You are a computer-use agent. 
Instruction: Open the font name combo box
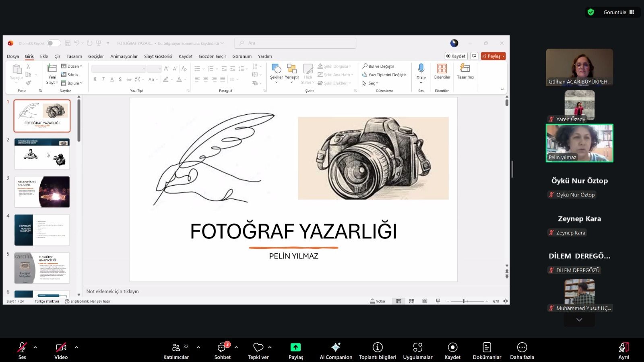point(118,69)
